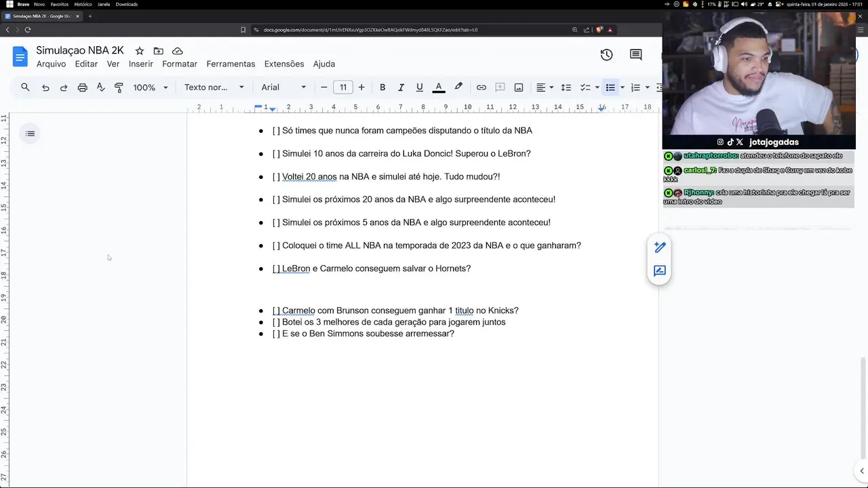Open a new browser tab
The width and height of the screenshot is (868, 488).
point(90,16)
